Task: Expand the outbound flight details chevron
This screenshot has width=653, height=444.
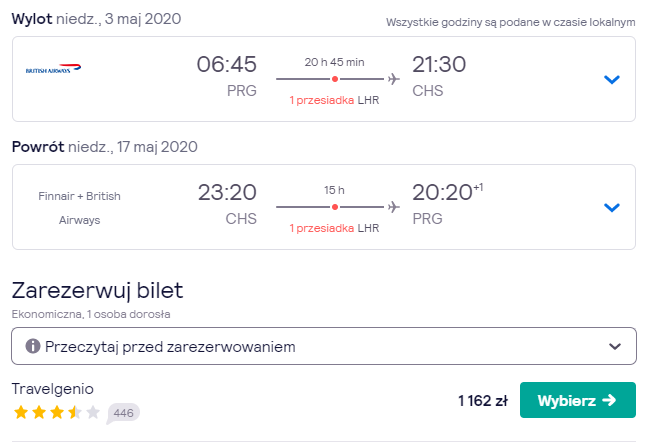Action: click(x=611, y=79)
